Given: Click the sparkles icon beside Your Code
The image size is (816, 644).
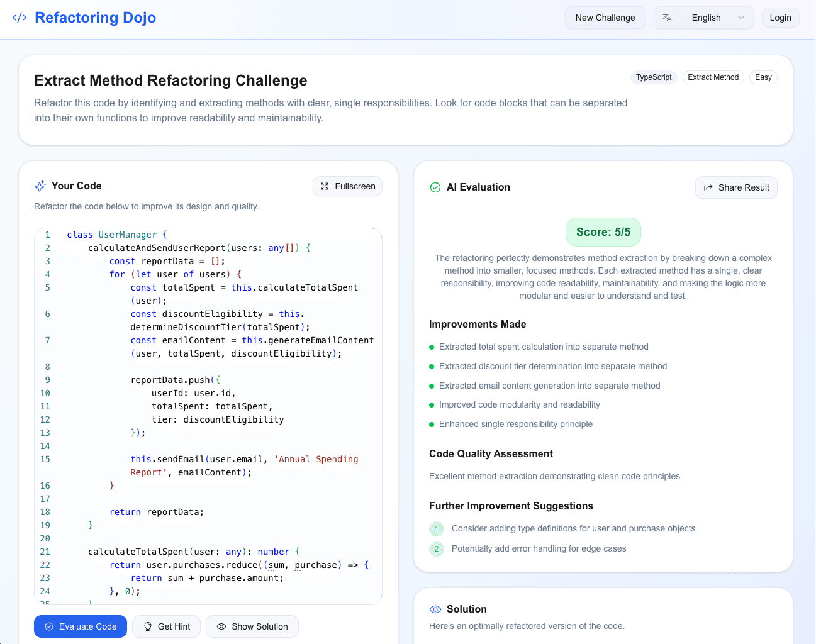Looking at the screenshot, I should coord(40,186).
